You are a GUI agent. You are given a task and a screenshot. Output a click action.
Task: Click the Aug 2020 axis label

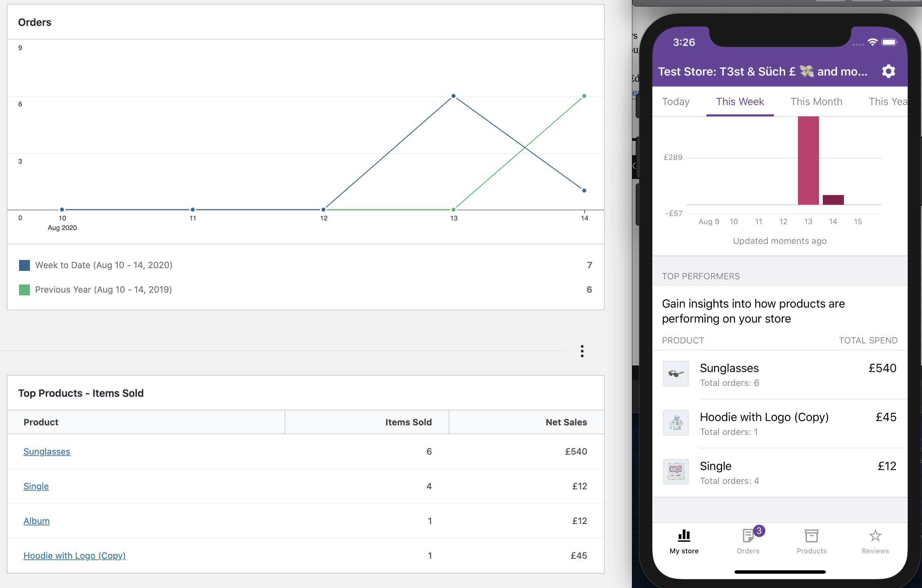(62, 228)
